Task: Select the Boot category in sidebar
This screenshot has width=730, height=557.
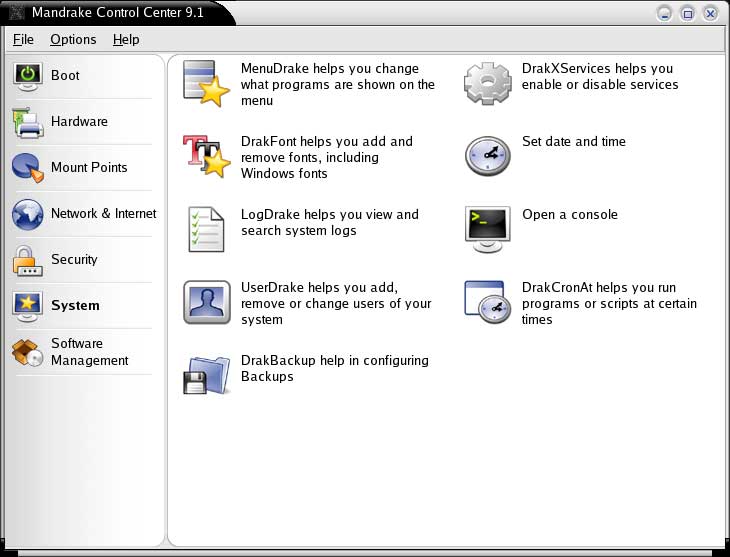Action: point(65,76)
